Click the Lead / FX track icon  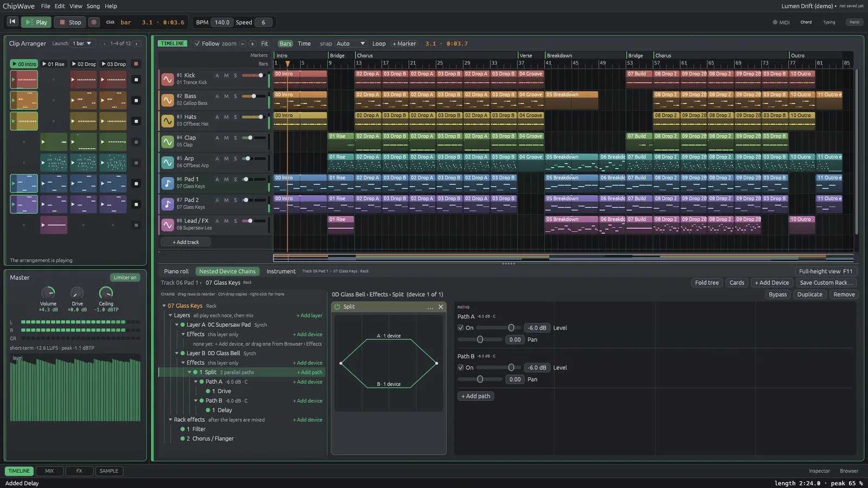coord(168,224)
